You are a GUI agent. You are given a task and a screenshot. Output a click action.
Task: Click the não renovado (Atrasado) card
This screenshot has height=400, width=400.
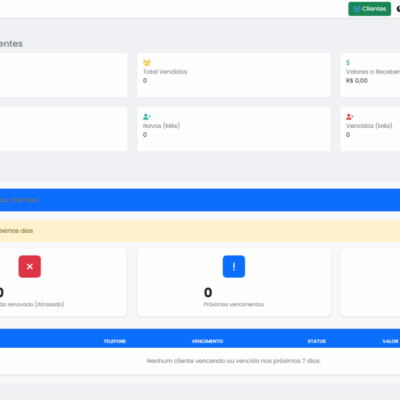tap(63, 282)
